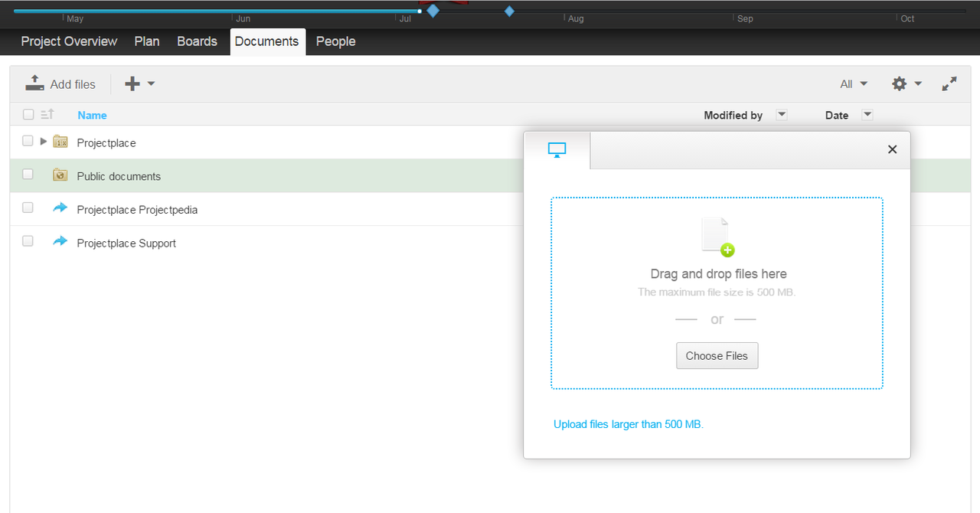980x513 pixels.
Task: Open Projectplace Support link entry
Action: (x=126, y=243)
